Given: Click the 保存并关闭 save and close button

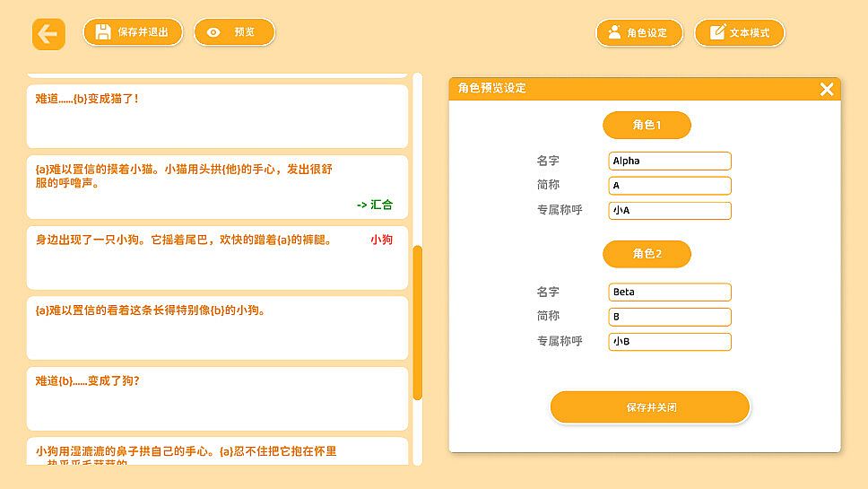Looking at the screenshot, I should point(650,407).
